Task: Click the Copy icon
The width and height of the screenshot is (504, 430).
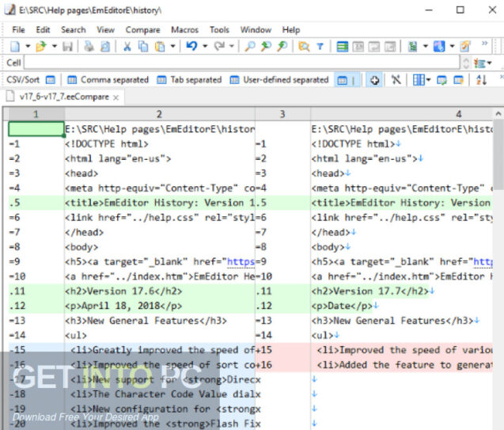Action: coord(143,47)
